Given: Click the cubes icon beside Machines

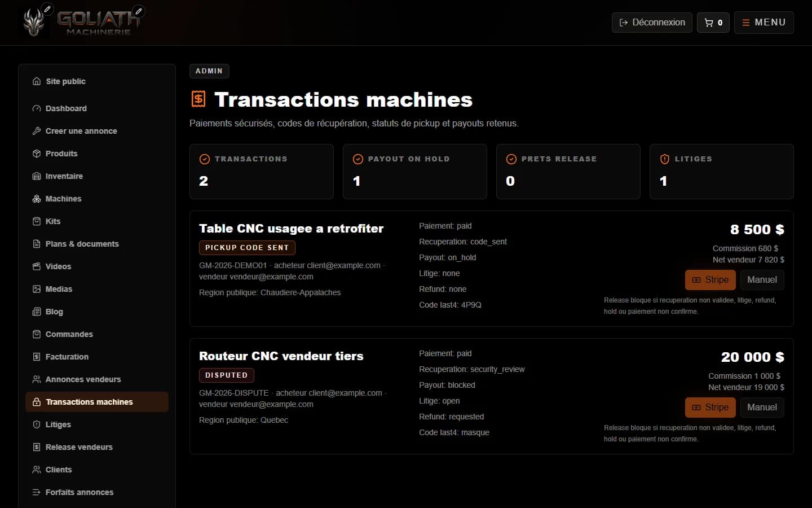Looking at the screenshot, I should [x=37, y=199].
